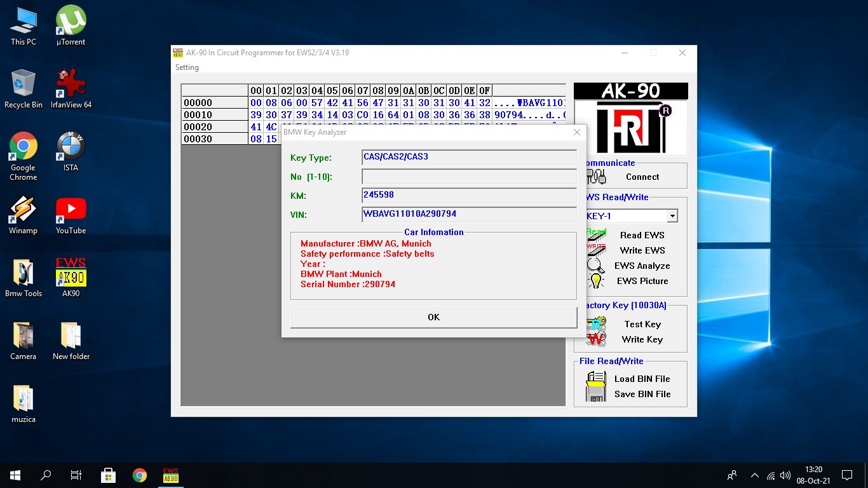Screen dimensions: 868x488
Task: Click the empty No (1-10) field
Action: pos(469,177)
